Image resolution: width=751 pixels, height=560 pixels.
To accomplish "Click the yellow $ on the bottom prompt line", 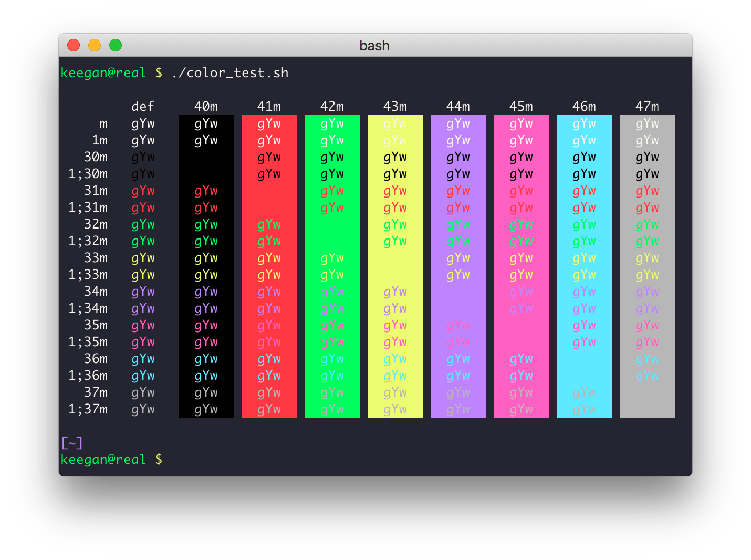I will [x=159, y=460].
